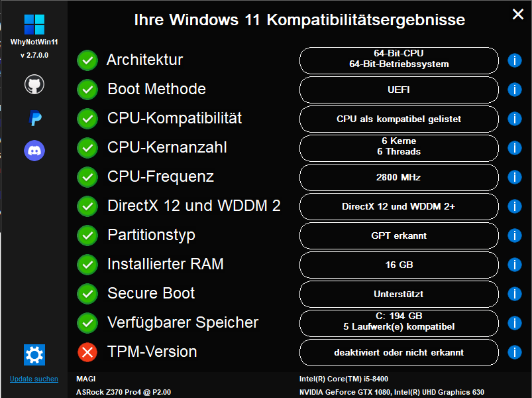Image resolution: width=532 pixels, height=398 pixels.
Task: View info for CPU-Frequenz
Action: pyautogui.click(x=515, y=177)
